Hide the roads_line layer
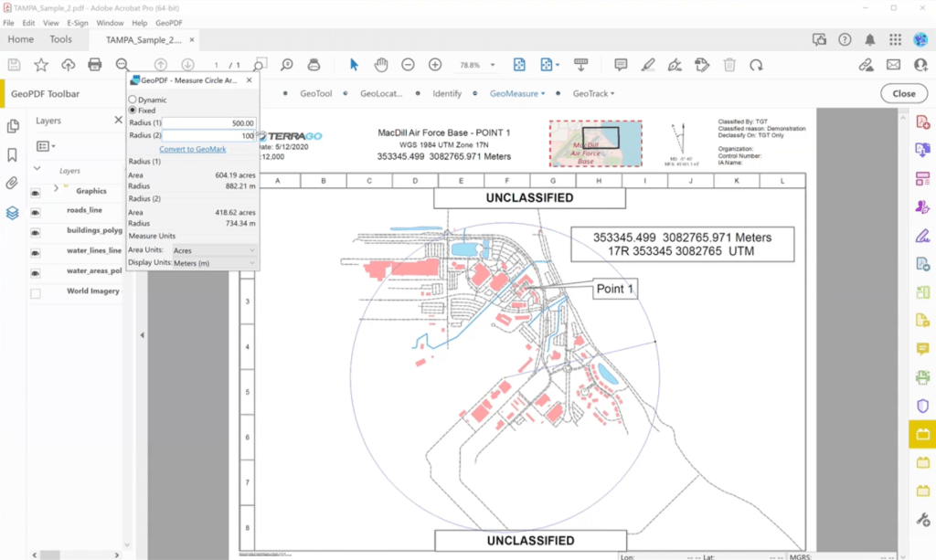The image size is (936, 560). click(36, 211)
